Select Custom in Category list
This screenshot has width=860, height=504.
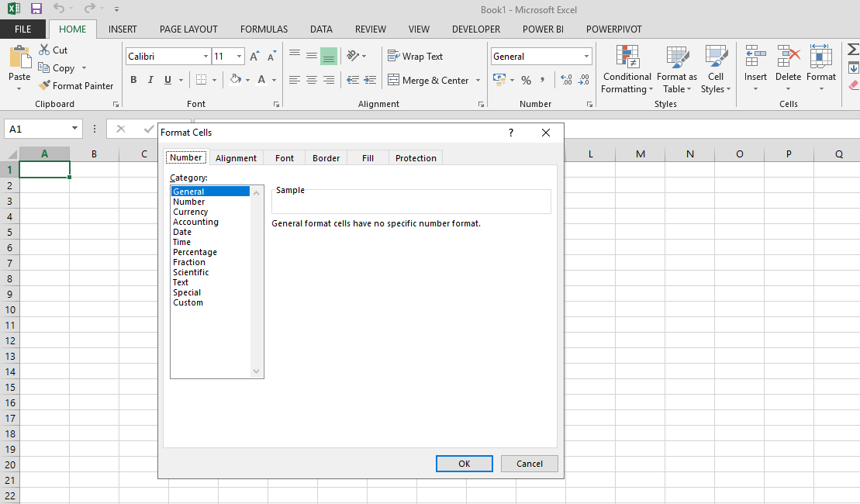click(x=188, y=302)
